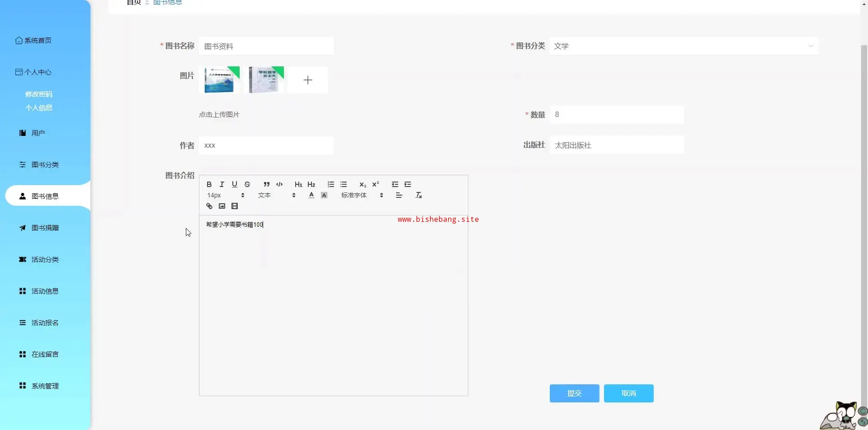Insert a link in the editor

(x=209, y=206)
